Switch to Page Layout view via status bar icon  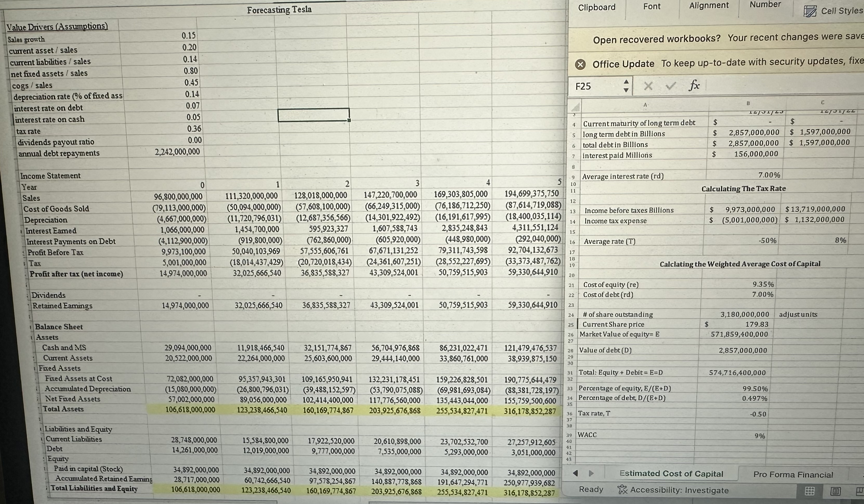click(x=835, y=491)
